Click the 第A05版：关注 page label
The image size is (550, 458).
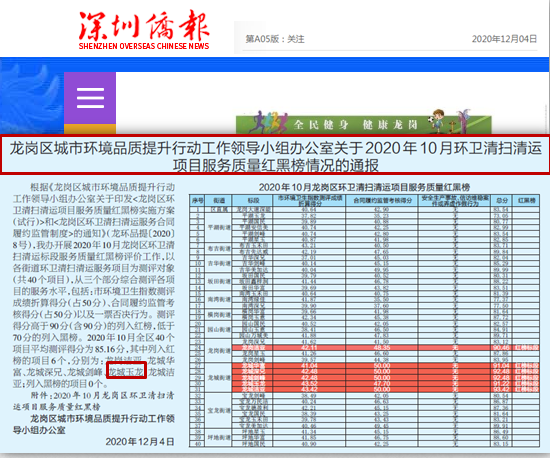click(x=275, y=39)
